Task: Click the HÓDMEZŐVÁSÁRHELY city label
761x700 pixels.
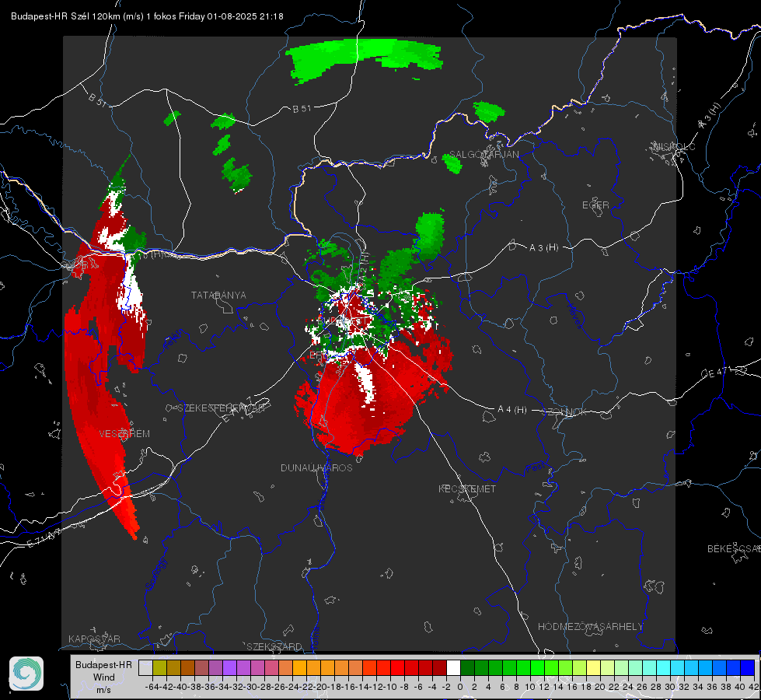Action: pos(590,627)
